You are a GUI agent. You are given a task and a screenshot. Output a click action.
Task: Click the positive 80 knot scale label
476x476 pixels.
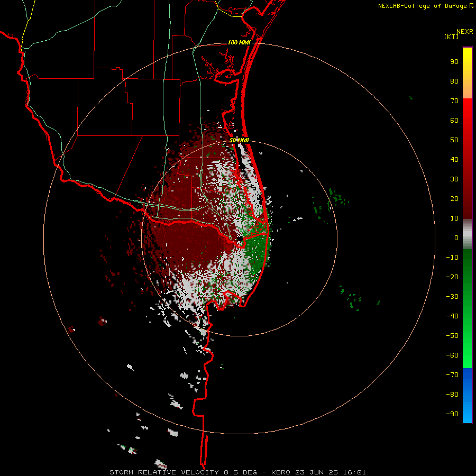454,81
